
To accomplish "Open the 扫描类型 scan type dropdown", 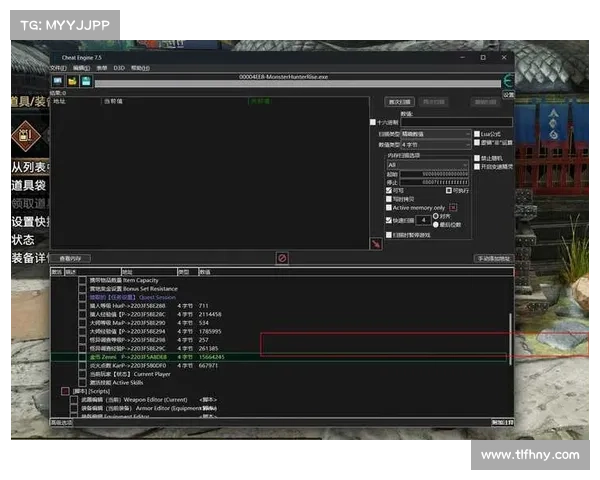I will (x=435, y=133).
